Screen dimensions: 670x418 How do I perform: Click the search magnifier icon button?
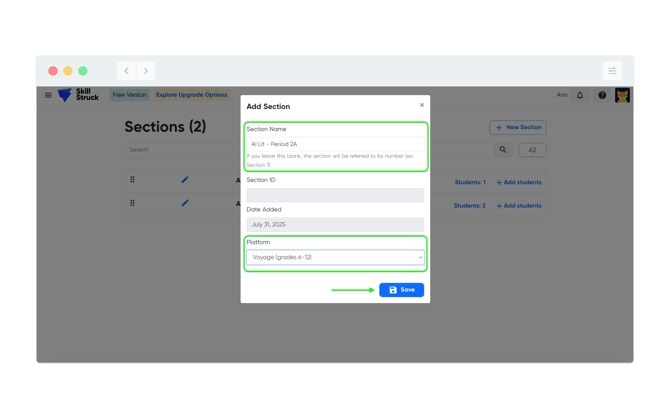pos(503,150)
